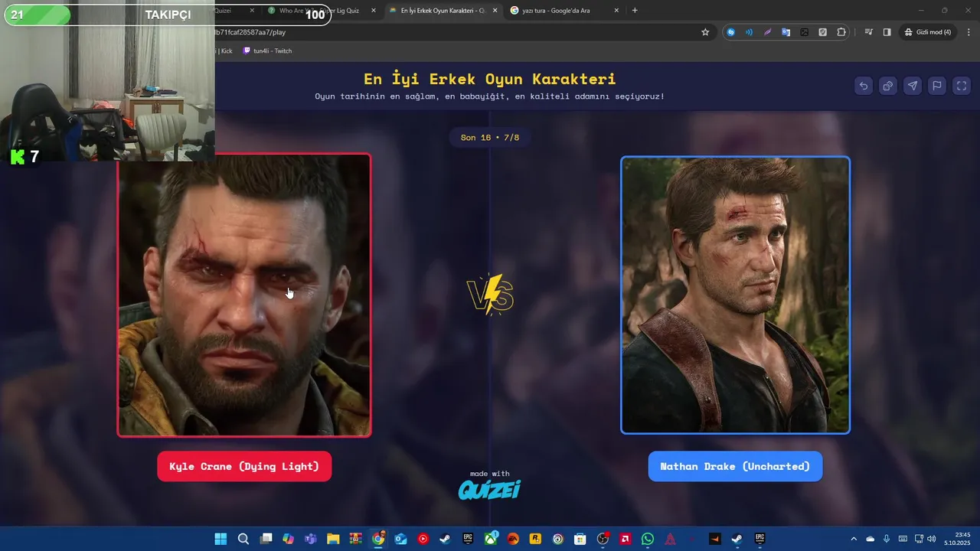Launch Rockstar Games Launcher from taskbar
The image size is (980, 551).
pyautogui.click(x=535, y=539)
